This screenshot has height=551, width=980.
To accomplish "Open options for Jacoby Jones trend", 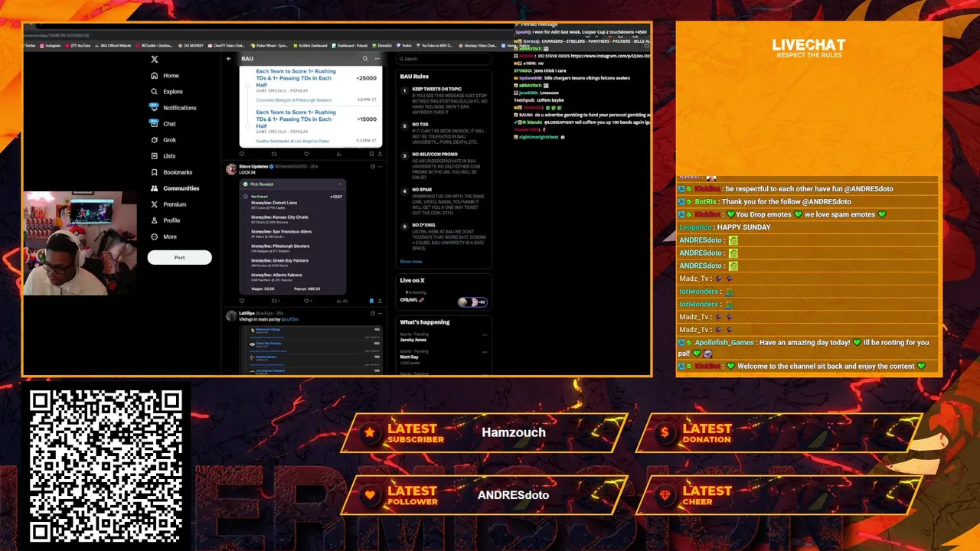I will tap(485, 334).
